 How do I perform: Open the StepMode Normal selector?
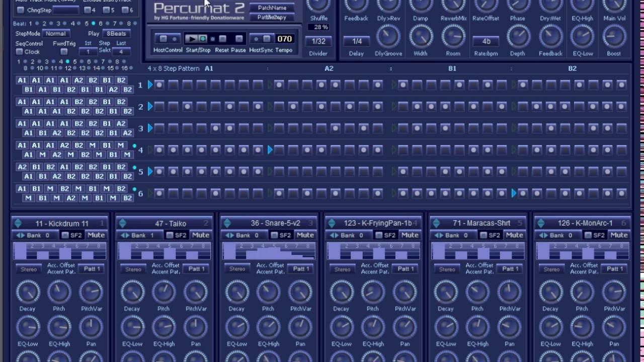pyautogui.click(x=55, y=34)
